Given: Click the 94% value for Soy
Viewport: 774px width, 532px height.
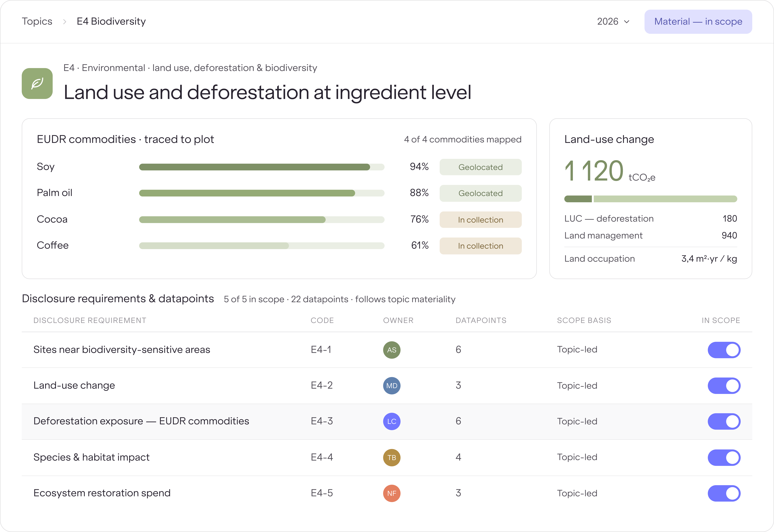Looking at the screenshot, I should pos(419,167).
